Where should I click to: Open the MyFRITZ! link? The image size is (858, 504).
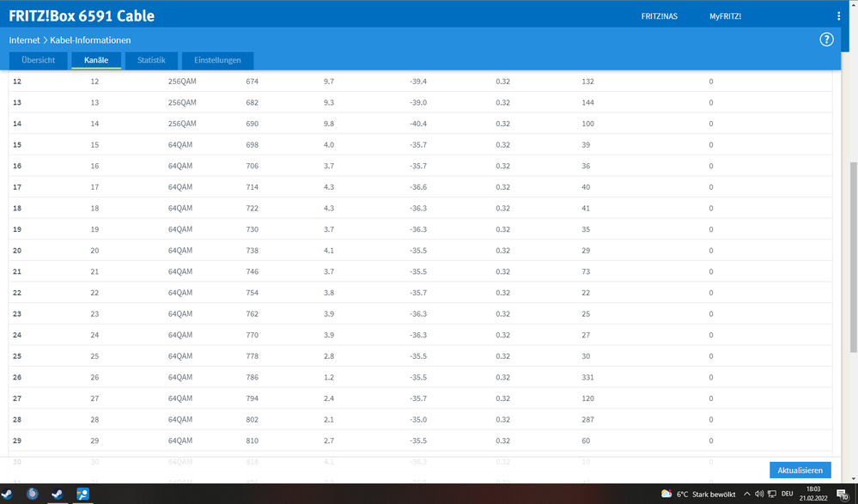click(x=726, y=16)
